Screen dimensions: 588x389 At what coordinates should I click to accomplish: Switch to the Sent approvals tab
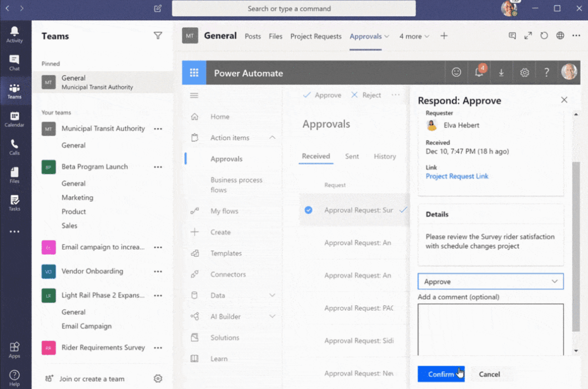[x=352, y=156]
